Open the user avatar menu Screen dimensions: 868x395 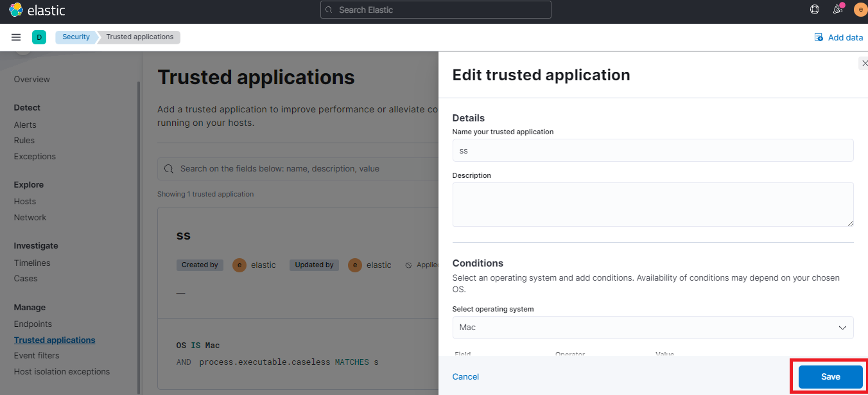(x=860, y=9)
